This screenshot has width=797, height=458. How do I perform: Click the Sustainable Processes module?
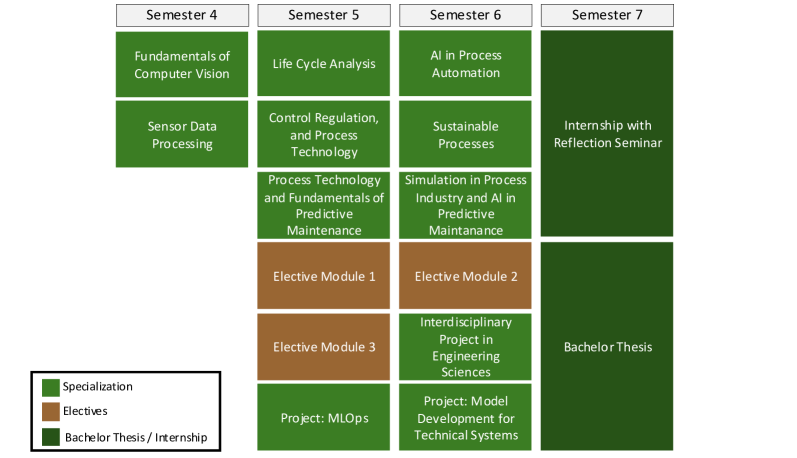pos(465,134)
